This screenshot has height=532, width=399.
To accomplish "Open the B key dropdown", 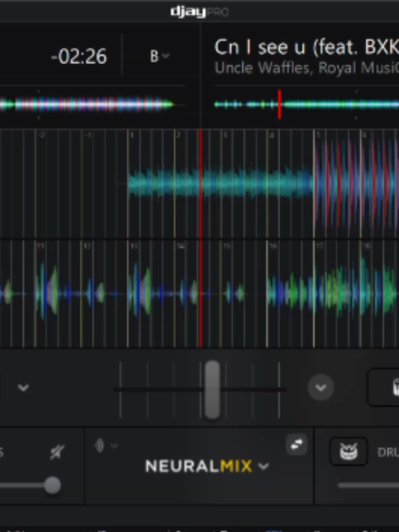I will [x=160, y=56].
